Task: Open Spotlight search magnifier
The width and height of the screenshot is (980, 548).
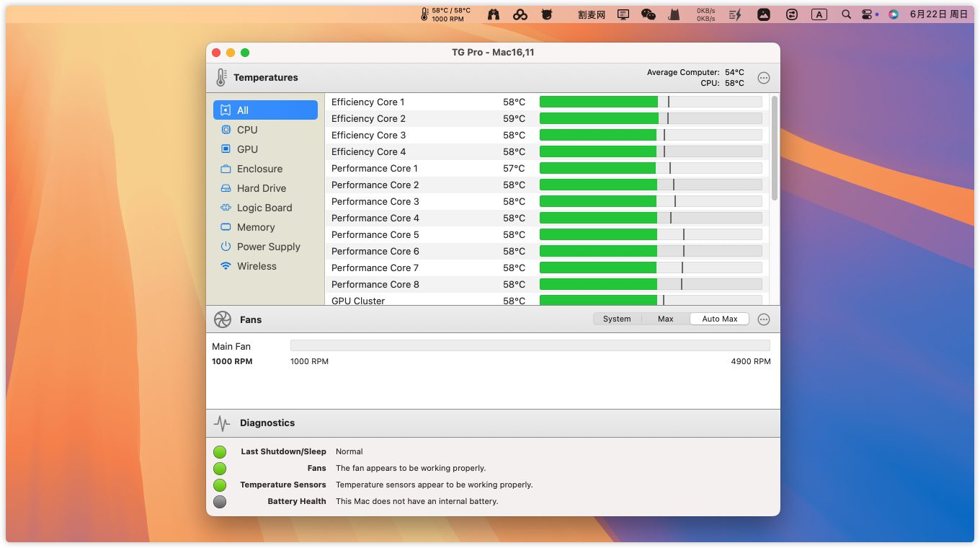Action: (x=847, y=14)
